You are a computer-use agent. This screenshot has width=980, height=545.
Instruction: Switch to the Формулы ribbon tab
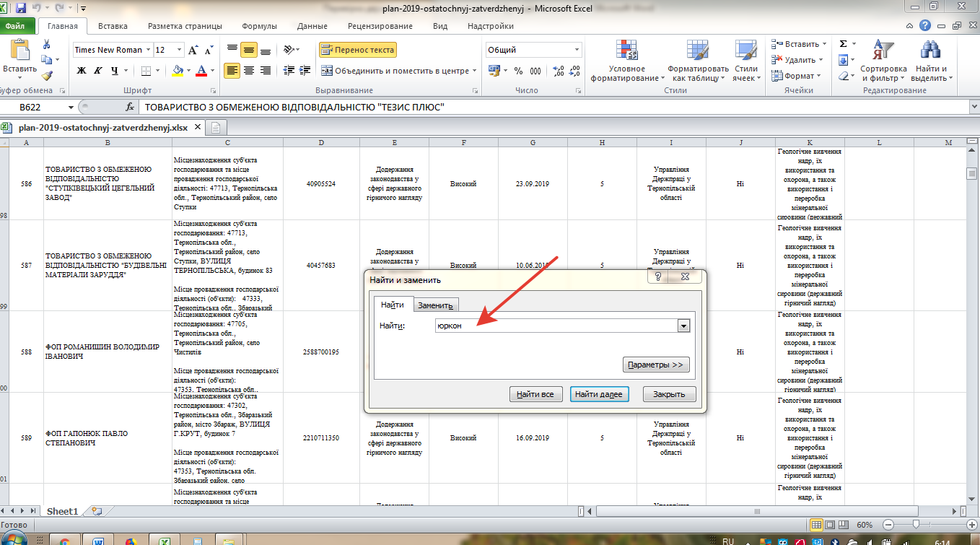click(x=260, y=26)
